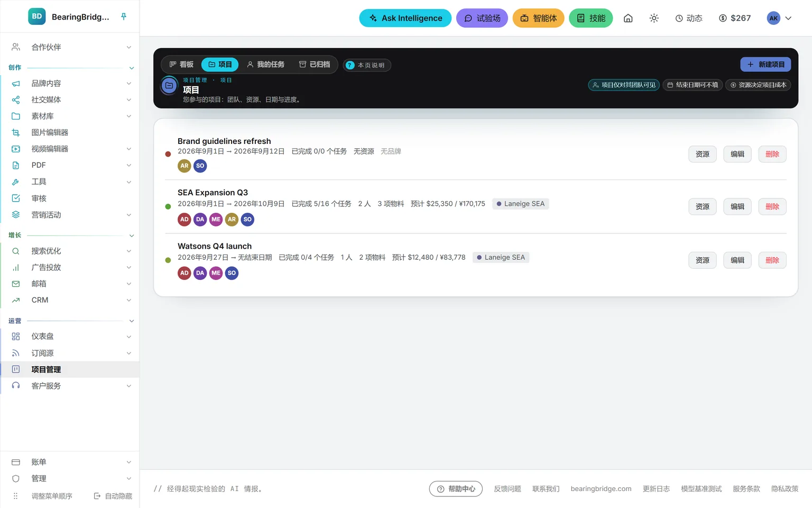Click the 社交媒体 share icon
This screenshot has height=508, width=812.
tap(16, 99)
